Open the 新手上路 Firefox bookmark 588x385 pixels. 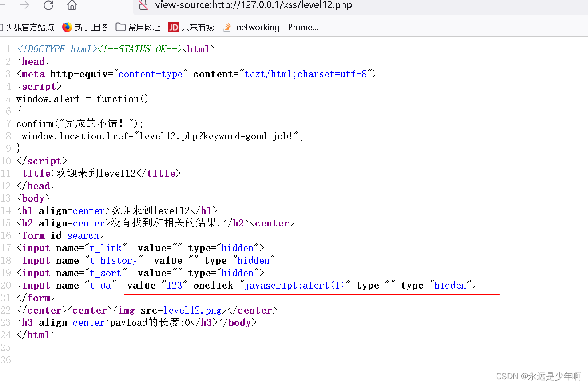point(85,28)
